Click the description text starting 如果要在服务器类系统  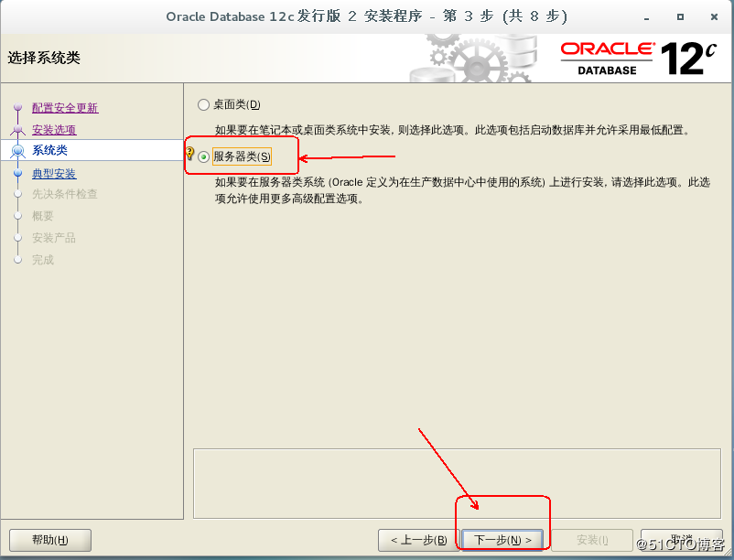coord(462,190)
